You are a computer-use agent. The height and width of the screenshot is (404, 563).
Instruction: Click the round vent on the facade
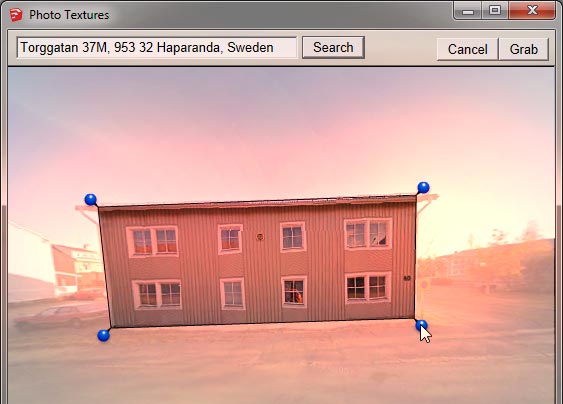260,237
